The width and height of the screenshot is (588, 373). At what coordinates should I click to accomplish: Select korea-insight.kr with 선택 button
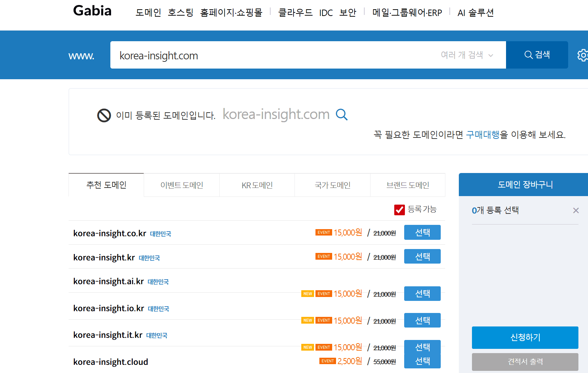coord(422,256)
